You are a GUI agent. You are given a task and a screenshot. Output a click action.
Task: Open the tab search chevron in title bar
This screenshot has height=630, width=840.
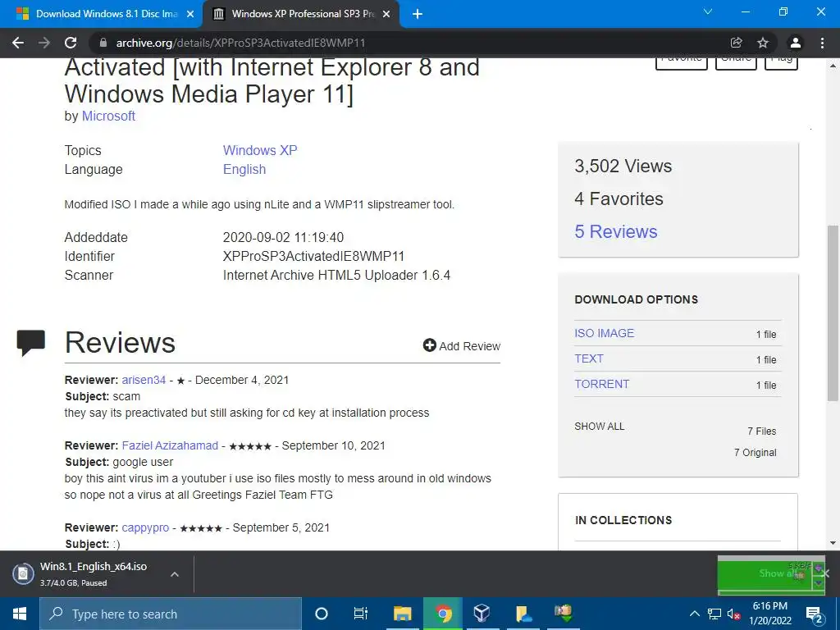tap(708, 11)
